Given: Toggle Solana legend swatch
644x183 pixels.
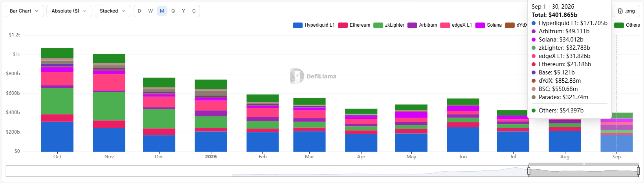Looking at the screenshot, I should coord(480,25).
